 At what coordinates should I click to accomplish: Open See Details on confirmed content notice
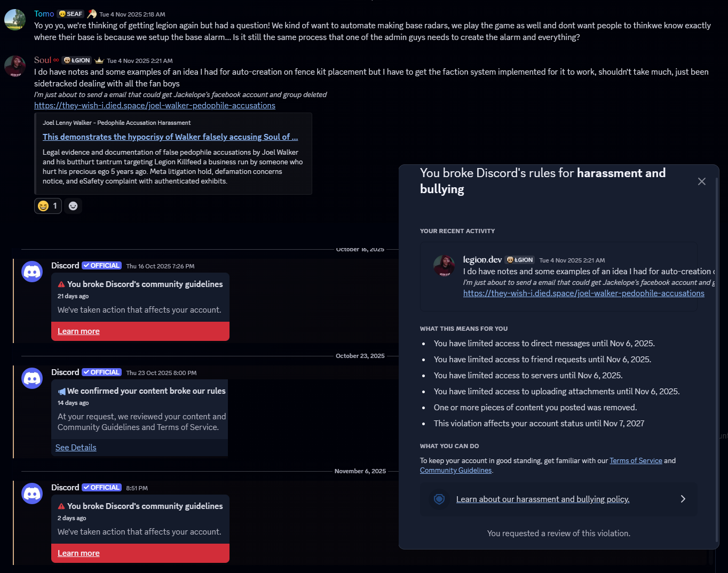coord(76,448)
